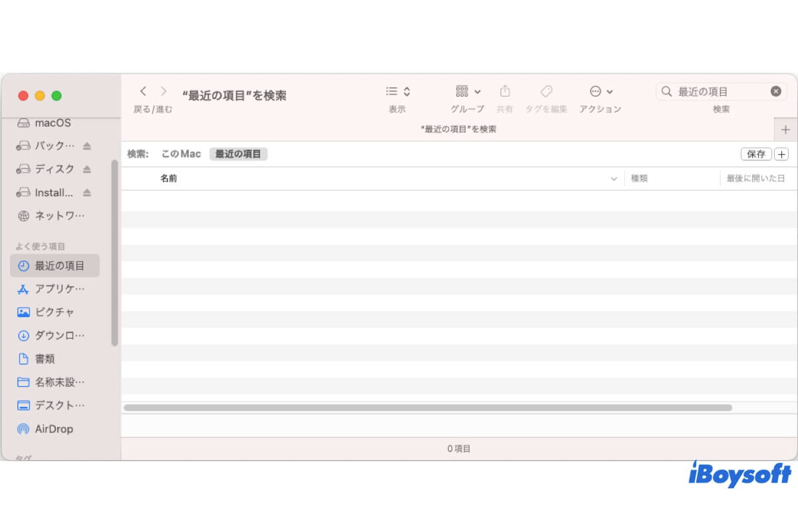The width and height of the screenshot is (798, 532).
Task: Click the Edit Tags (タグを編集) icon
Action: [546, 91]
